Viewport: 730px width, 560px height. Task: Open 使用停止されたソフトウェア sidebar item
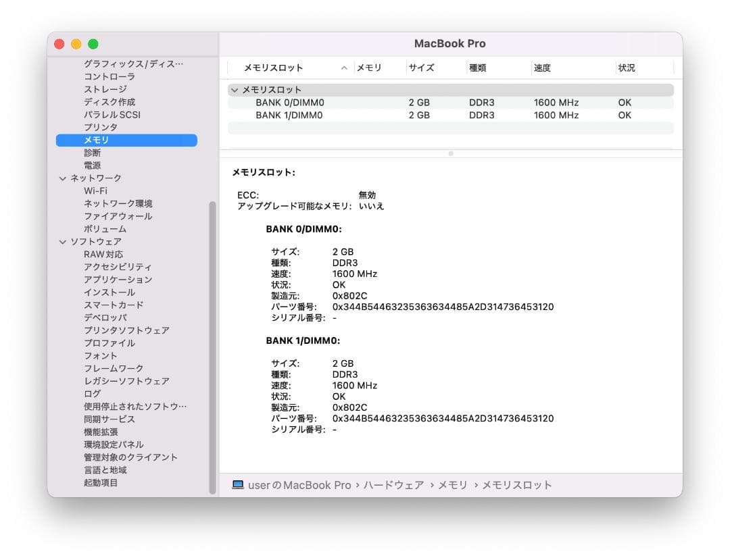pyautogui.click(x=135, y=407)
